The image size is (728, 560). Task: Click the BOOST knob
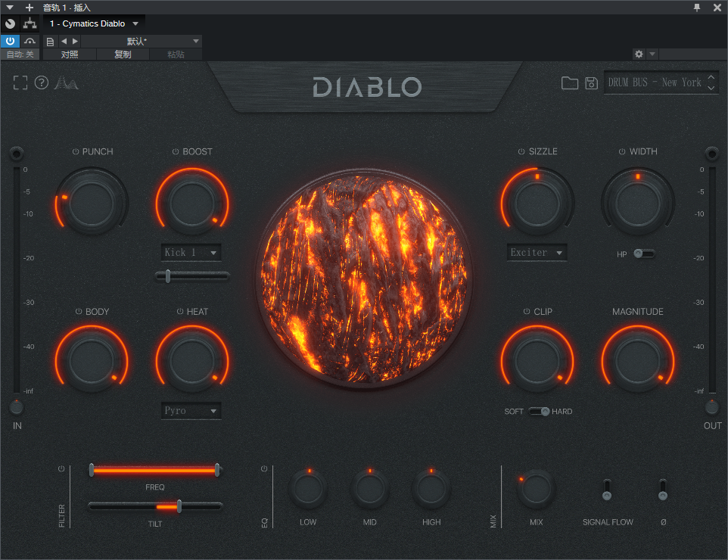click(191, 204)
